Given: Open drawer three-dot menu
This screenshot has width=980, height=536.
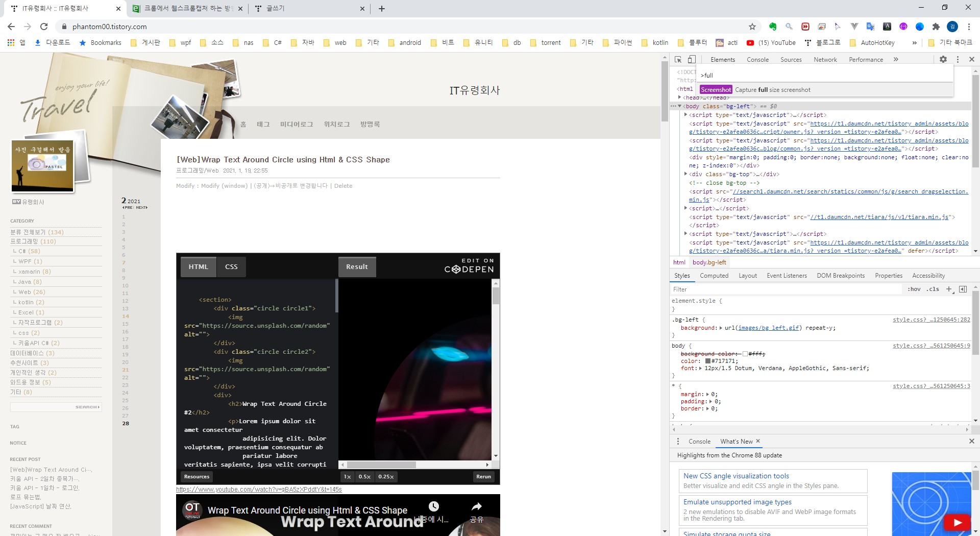Looking at the screenshot, I should point(678,442).
